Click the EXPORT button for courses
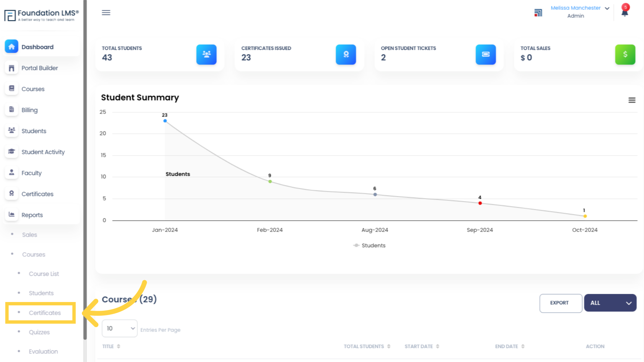Viewport: 644px width, 362px height. [559, 303]
